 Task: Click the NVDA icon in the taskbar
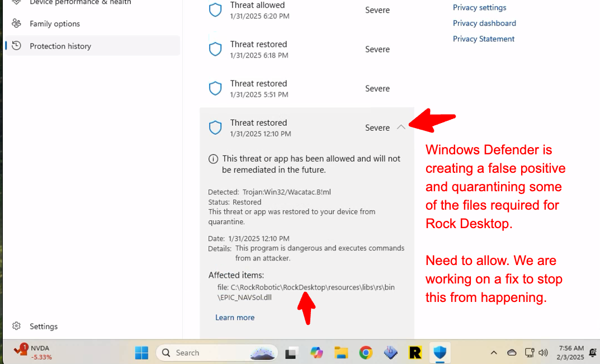[21, 352]
